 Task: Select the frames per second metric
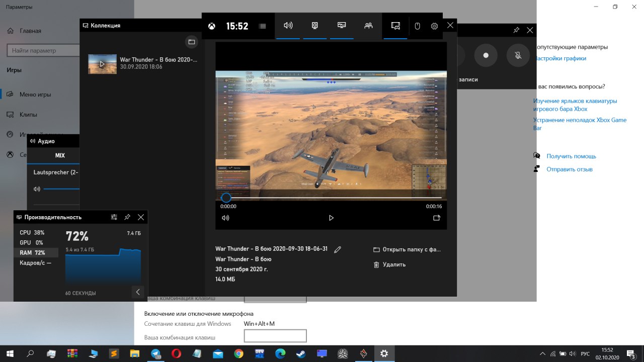36,263
